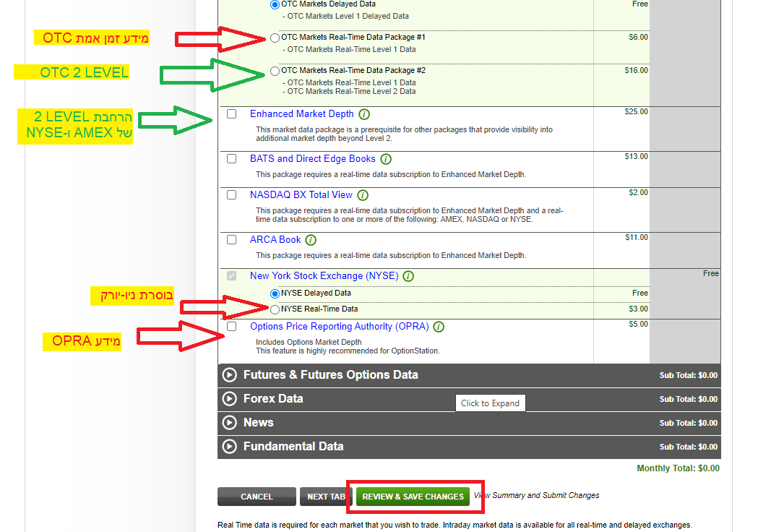
Task: Check the Enhanced Market Depth checkbox
Action: click(231, 114)
